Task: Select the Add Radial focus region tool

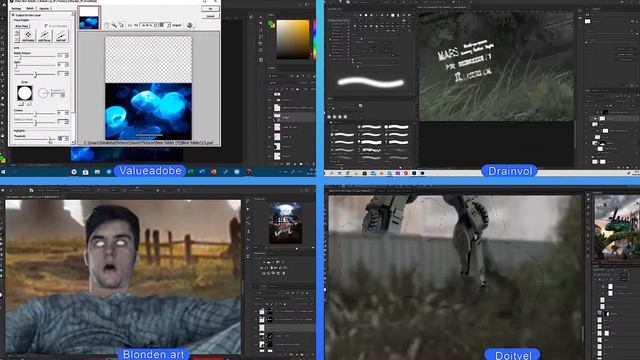Action: click(28, 36)
